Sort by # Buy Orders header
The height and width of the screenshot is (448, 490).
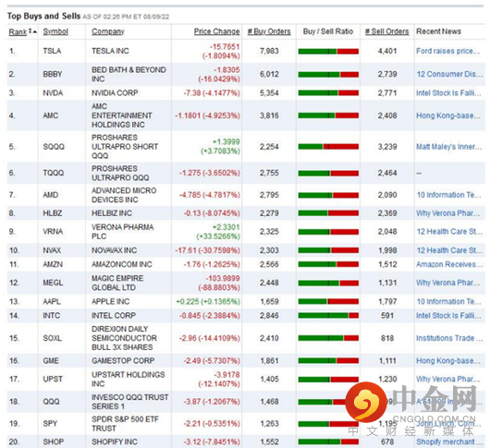click(x=269, y=31)
